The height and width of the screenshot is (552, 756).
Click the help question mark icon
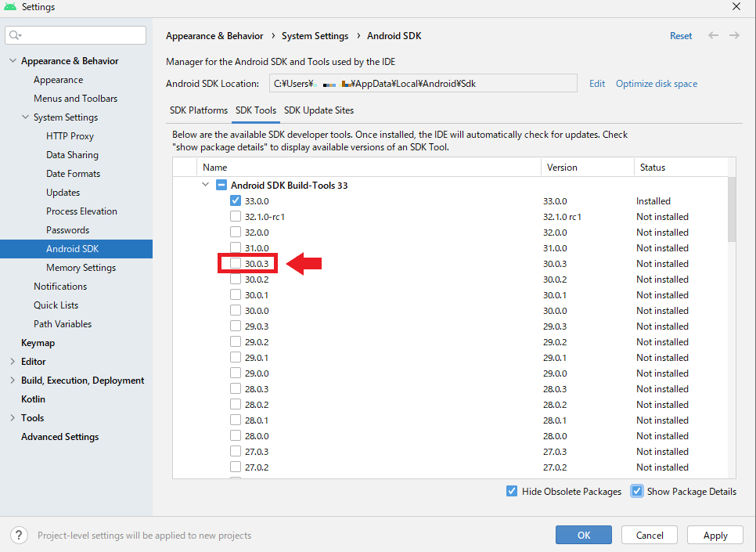[18, 535]
